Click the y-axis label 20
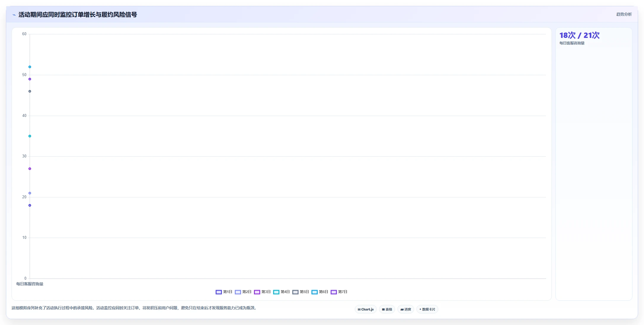The height and width of the screenshot is (325, 644). pos(24,197)
